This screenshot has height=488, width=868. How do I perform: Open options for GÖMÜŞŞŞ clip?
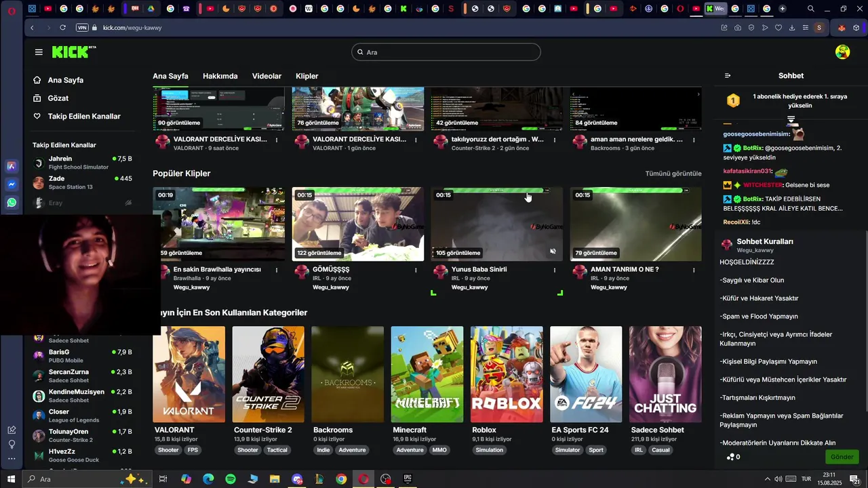click(x=416, y=270)
